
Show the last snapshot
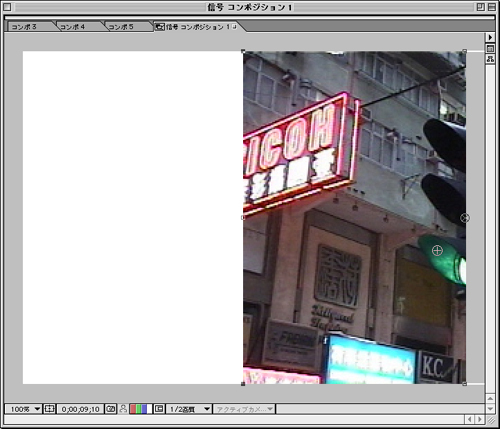(x=123, y=409)
